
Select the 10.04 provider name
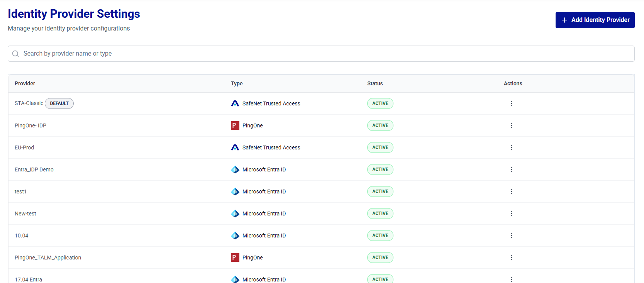21,236
